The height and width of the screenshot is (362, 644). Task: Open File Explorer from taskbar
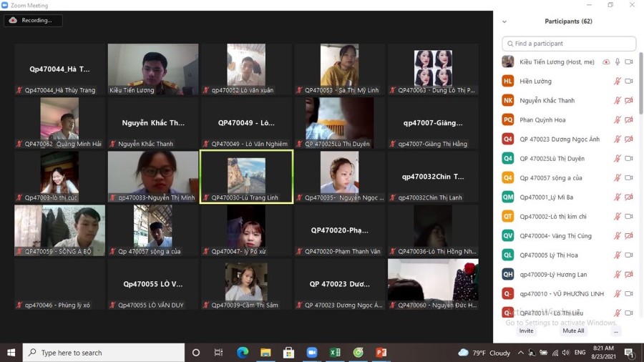point(265,353)
